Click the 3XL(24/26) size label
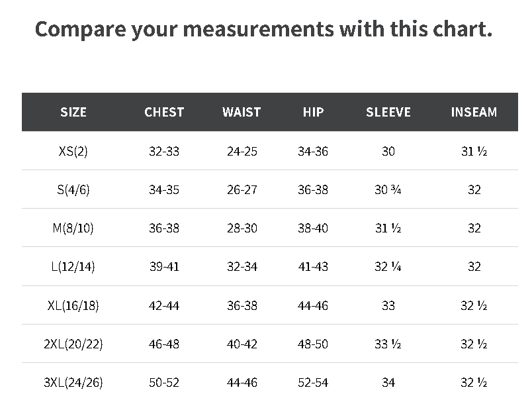This screenshot has width=532, height=402. coord(73,382)
